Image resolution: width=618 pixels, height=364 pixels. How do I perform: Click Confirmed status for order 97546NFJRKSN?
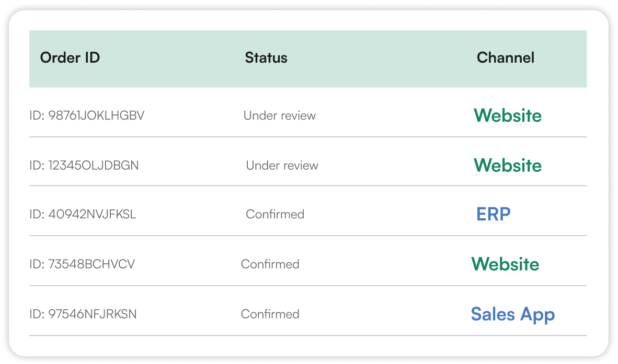click(x=270, y=314)
